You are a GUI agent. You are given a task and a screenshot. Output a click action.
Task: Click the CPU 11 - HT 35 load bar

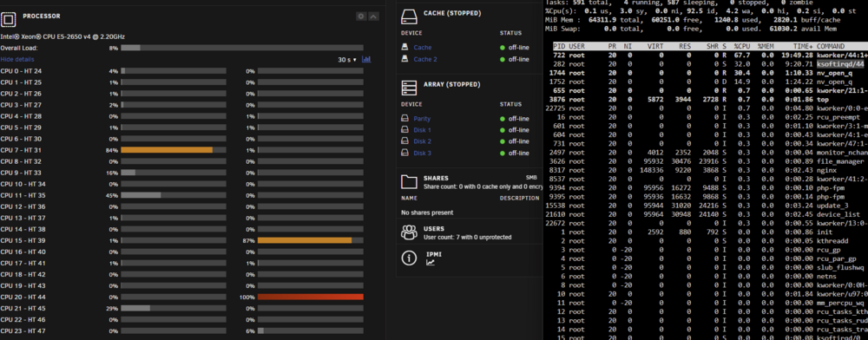click(x=174, y=195)
